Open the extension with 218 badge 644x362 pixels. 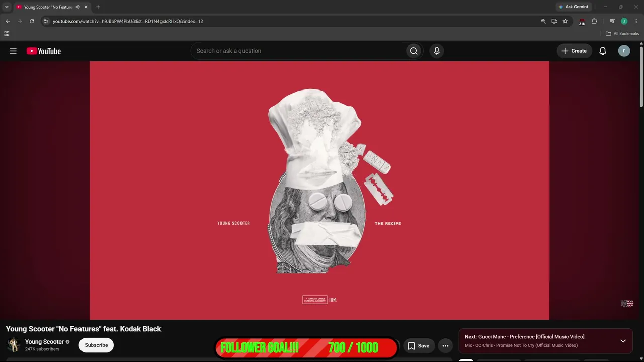pyautogui.click(x=582, y=21)
